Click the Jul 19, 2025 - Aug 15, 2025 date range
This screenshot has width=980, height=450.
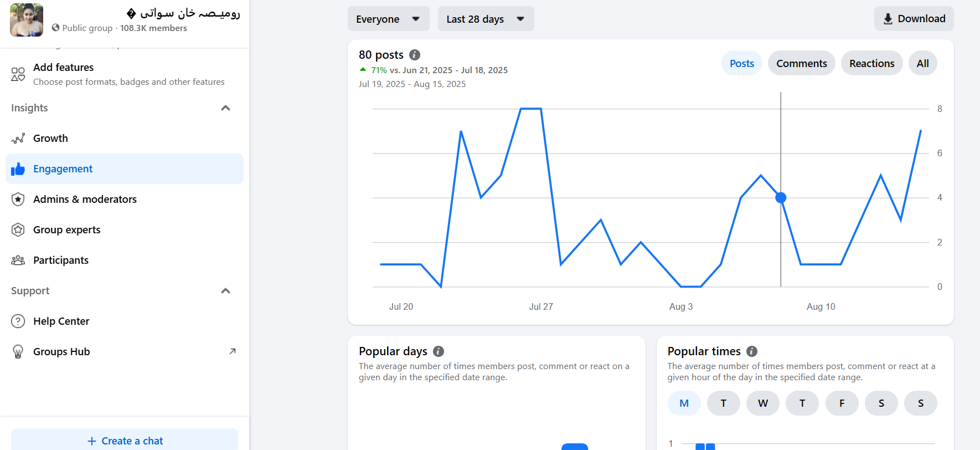tap(412, 84)
